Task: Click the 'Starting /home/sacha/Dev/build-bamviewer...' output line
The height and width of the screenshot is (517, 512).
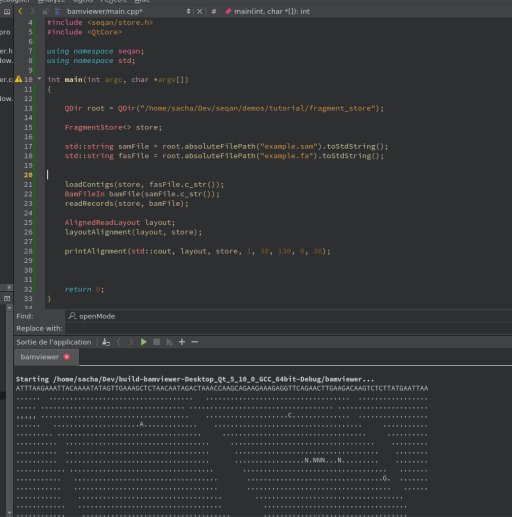Action: pos(195,379)
